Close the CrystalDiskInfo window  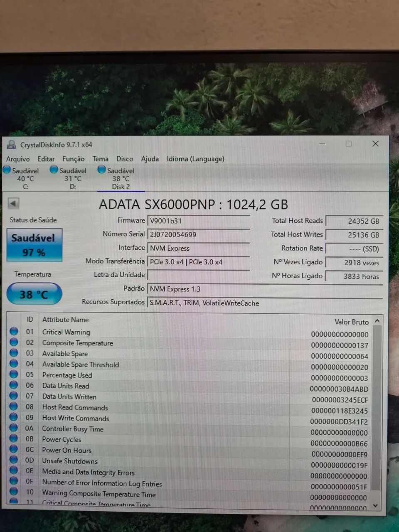tap(375, 143)
